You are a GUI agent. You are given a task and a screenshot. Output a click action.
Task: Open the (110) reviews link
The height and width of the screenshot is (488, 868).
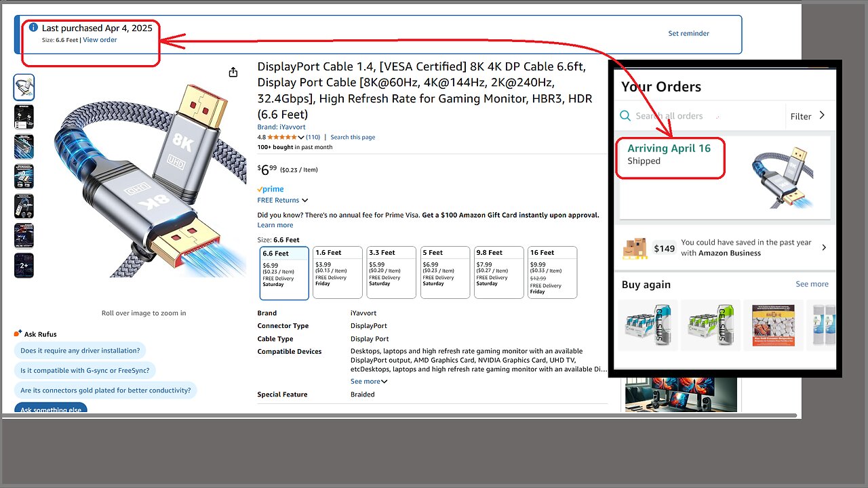(313, 137)
